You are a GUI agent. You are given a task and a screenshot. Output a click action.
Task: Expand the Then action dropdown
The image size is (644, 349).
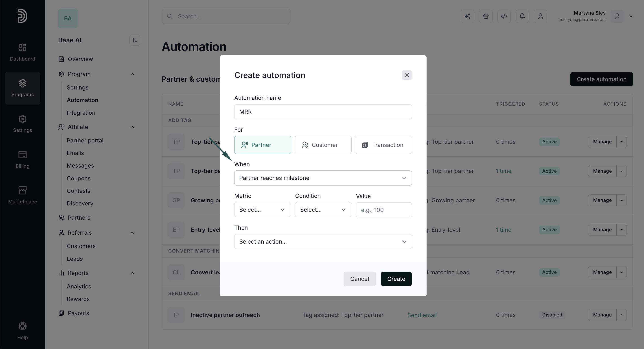click(x=323, y=241)
